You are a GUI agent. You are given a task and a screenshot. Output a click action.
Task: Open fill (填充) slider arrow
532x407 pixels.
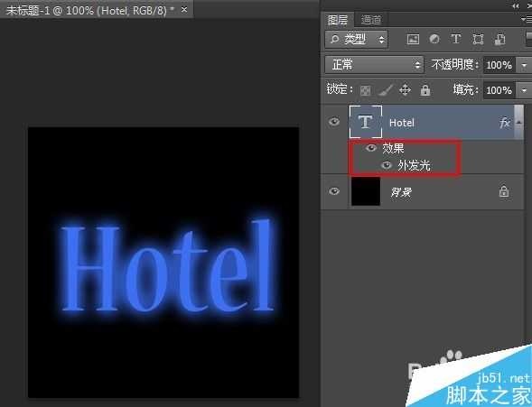tap(524, 90)
